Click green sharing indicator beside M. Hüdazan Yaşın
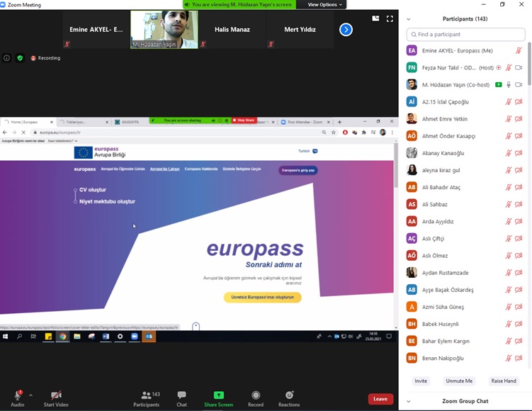532x411 pixels. (499, 84)
